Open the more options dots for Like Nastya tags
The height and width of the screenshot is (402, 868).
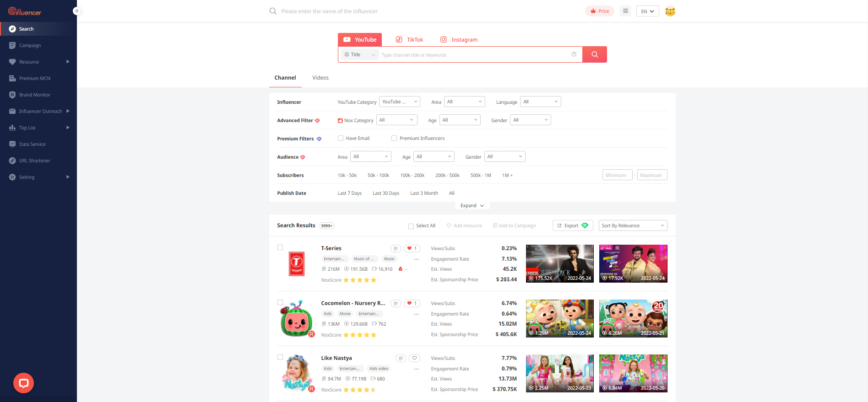click(x=417, y=369)
